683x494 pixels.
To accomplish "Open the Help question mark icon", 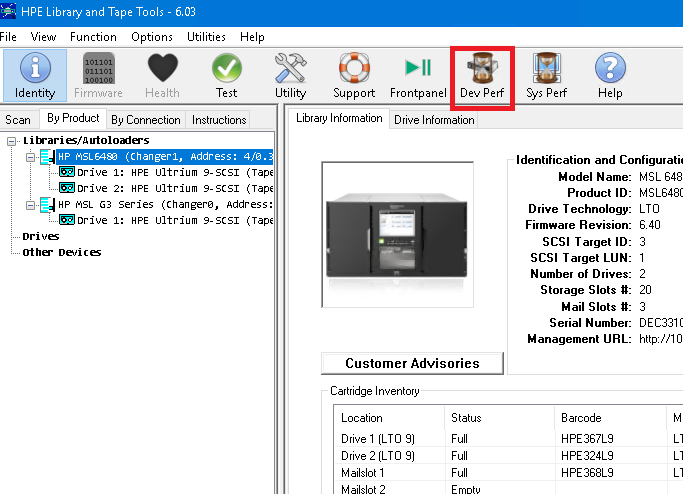I will 610,75.
